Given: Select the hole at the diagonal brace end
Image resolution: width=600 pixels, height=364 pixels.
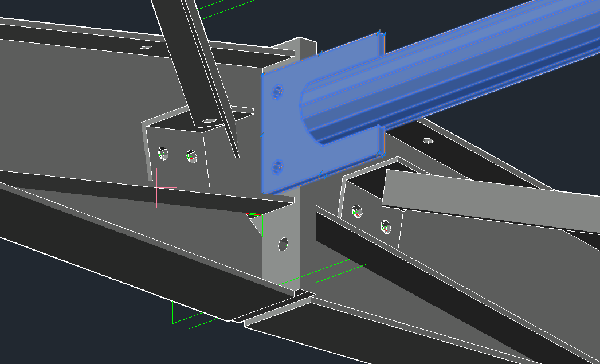Looking at the screenshot, I should pos(210,121).
